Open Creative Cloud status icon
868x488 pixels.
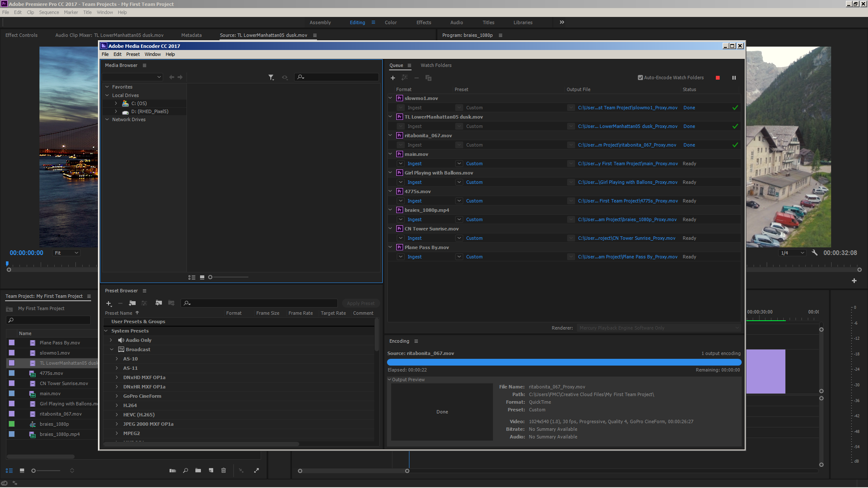(4, 483)
